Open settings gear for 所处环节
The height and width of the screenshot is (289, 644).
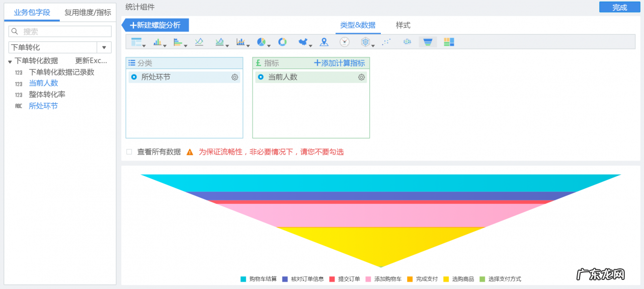click(x=234, y=77)
